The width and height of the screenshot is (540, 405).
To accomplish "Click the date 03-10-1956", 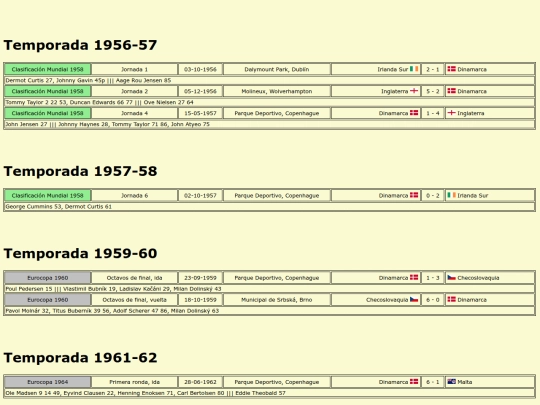I will click(x=200, y=69).
